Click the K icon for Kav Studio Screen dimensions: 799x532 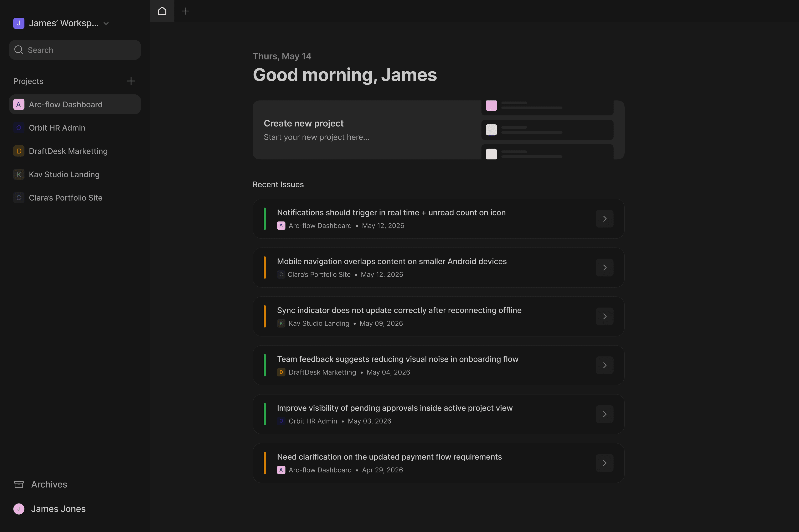click(19, 174)
